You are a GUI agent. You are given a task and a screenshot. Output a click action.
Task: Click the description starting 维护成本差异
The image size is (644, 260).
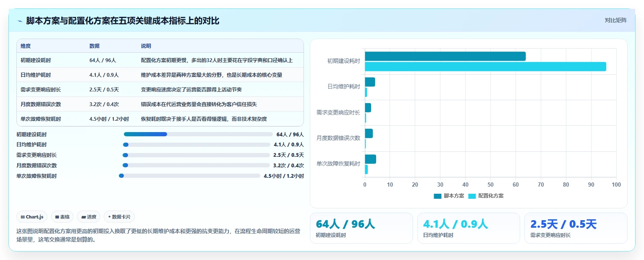point(212,75)
